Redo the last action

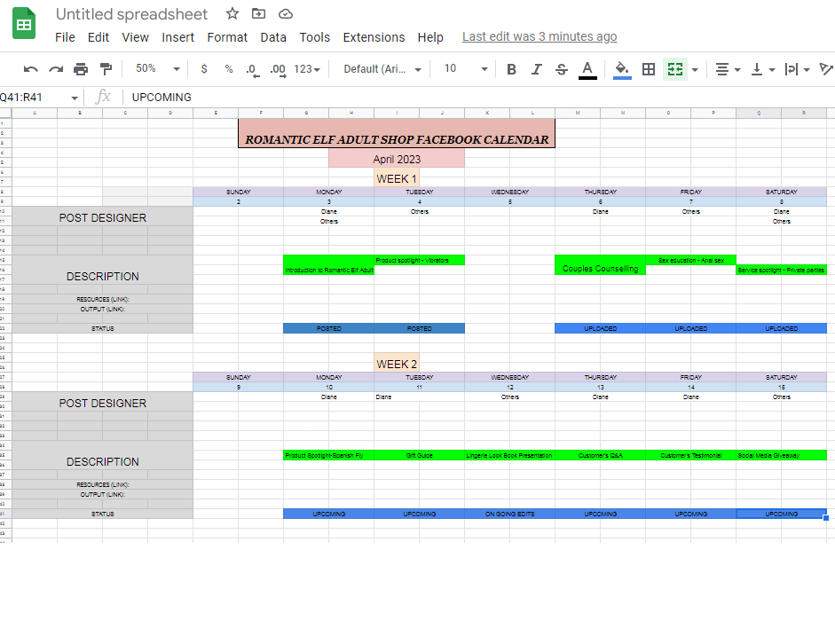56,69
